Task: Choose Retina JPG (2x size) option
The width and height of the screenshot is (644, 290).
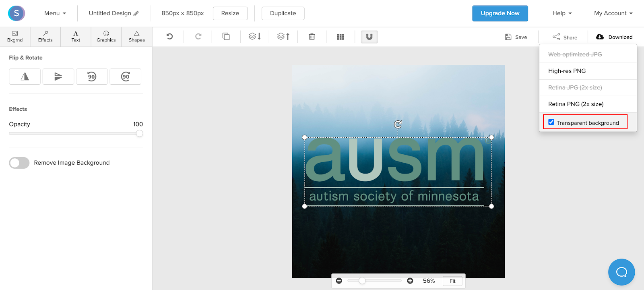Action: tap(588, 87)
